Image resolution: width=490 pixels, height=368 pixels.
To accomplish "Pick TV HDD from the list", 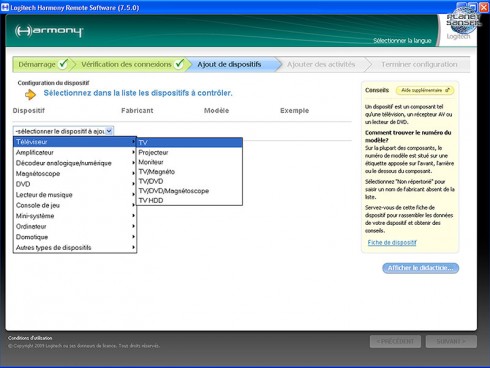I will click(x=189, y=201).
